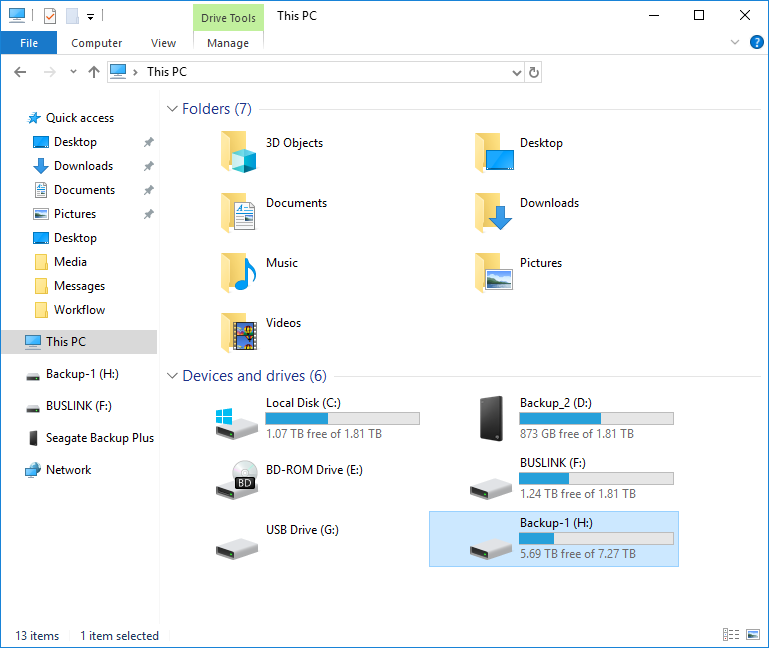
Task: Switch to large icons view in status bar
Action: tap(753, 635)
